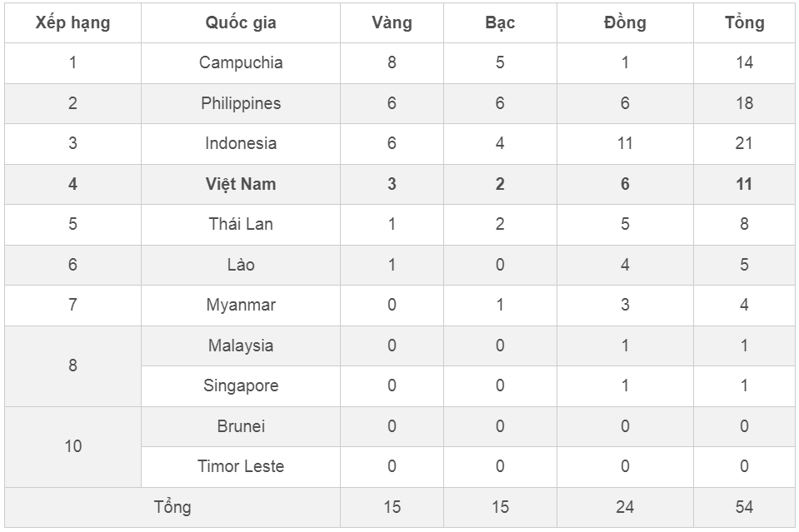Click the Bạc column header
The height and width of the screenshot is (532, 799).
point(500,22)
